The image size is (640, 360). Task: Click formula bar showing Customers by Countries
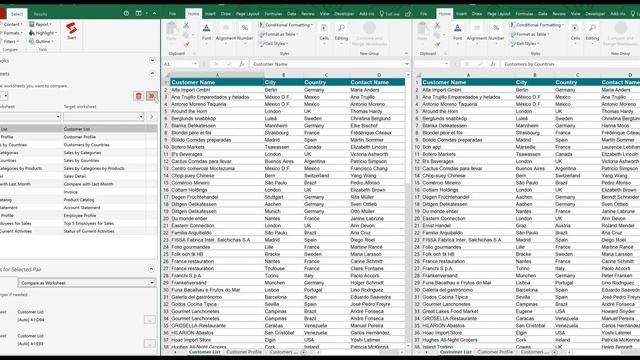point(570,64)
